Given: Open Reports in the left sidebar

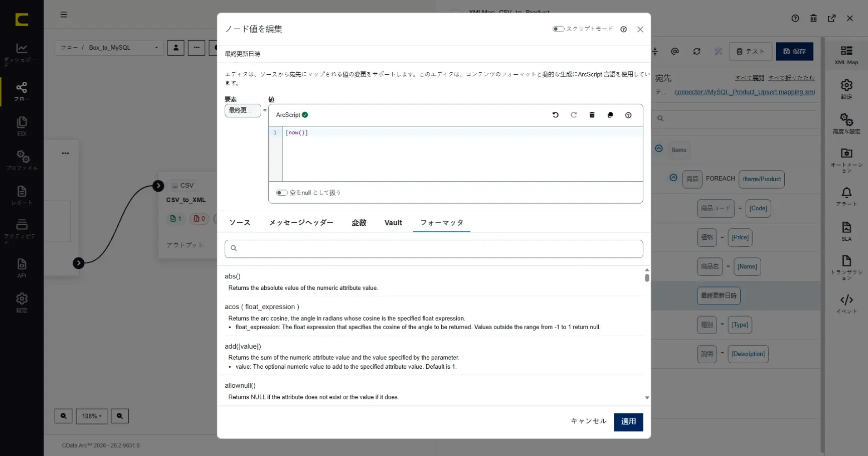Looking at the screenshot, I should point(22,195).
